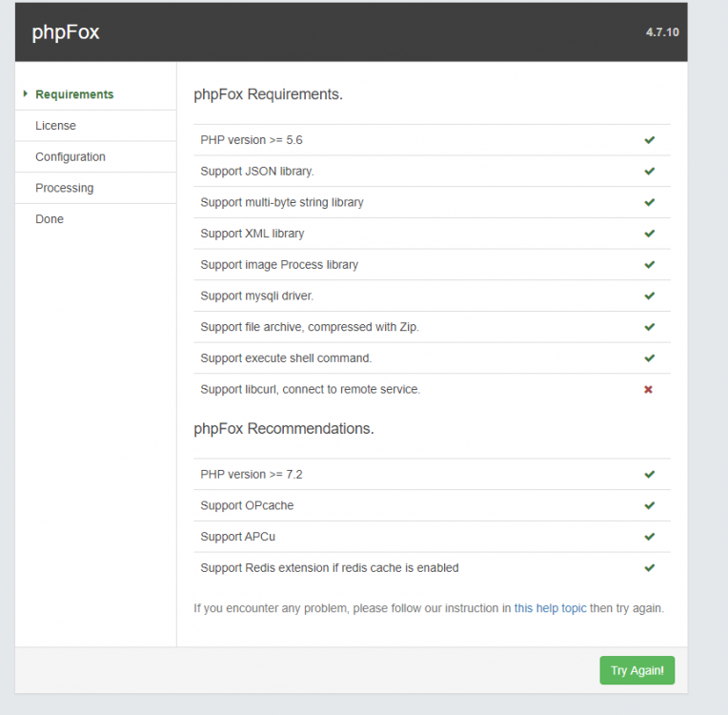Image resolution: width=728 pixels, height=715 pixels.
Task: Click the arrow beside Requirements
Action: (26, 93)
